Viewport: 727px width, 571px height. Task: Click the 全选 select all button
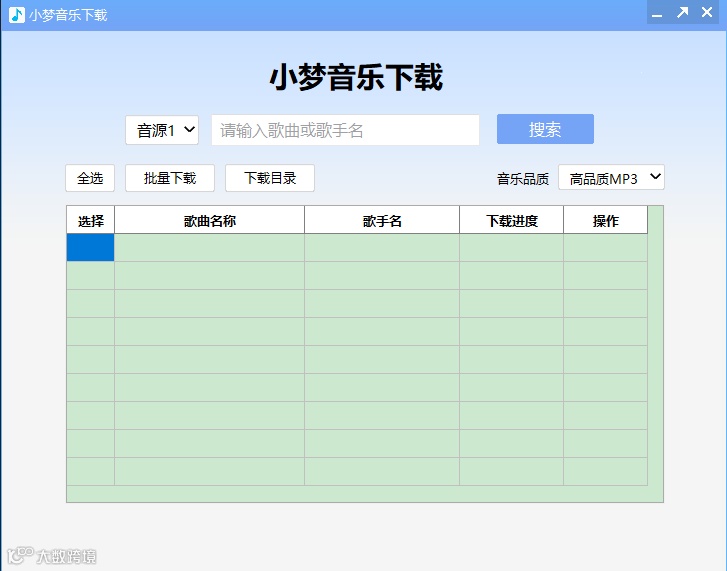click(x=90, y=178)
